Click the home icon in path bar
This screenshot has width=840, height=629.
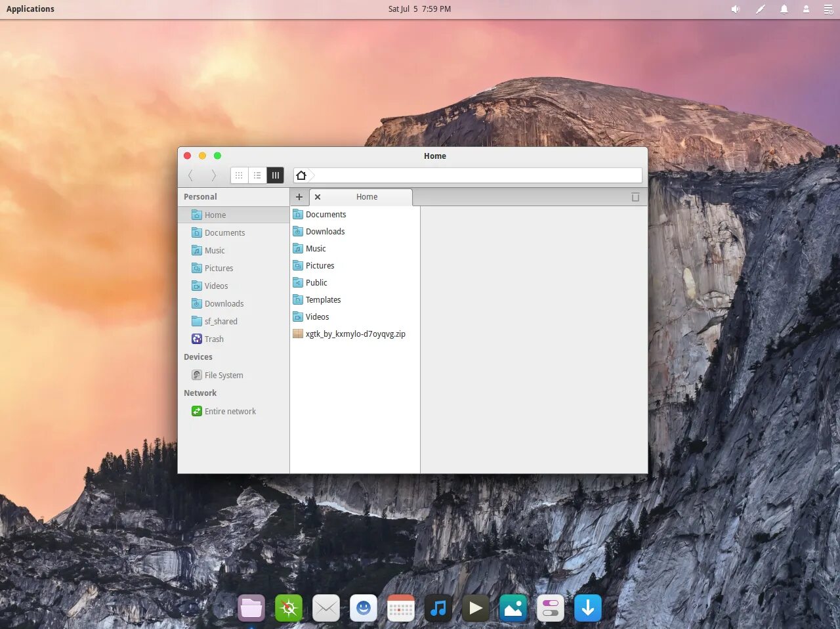pos(301,175)
